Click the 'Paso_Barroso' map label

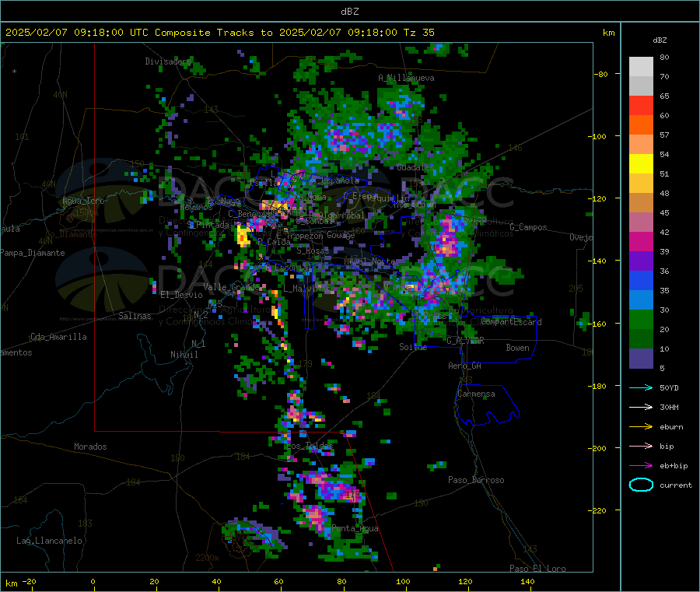click(476, 481)
